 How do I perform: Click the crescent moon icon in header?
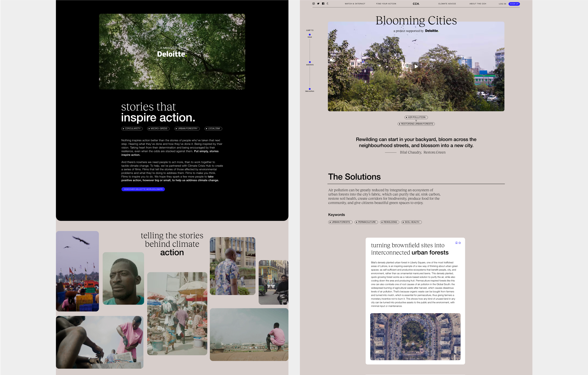point(328,4)
